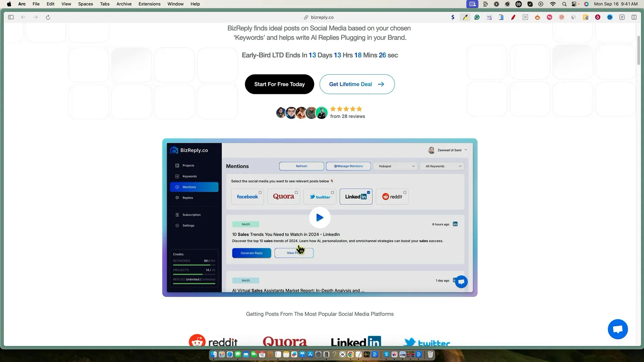Screen dimensions: 644x362
Task: Open the Extensions menu
Action: coord(149,4)
